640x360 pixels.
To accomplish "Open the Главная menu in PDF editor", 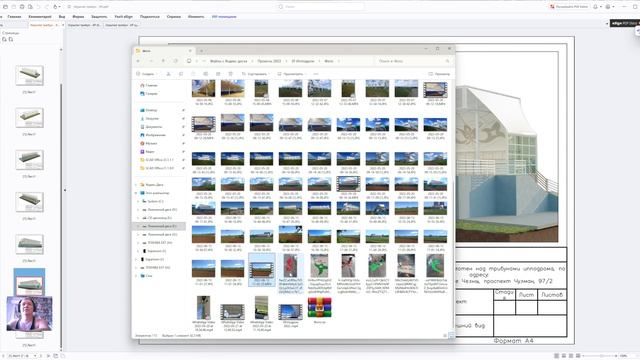I will 14,17.
